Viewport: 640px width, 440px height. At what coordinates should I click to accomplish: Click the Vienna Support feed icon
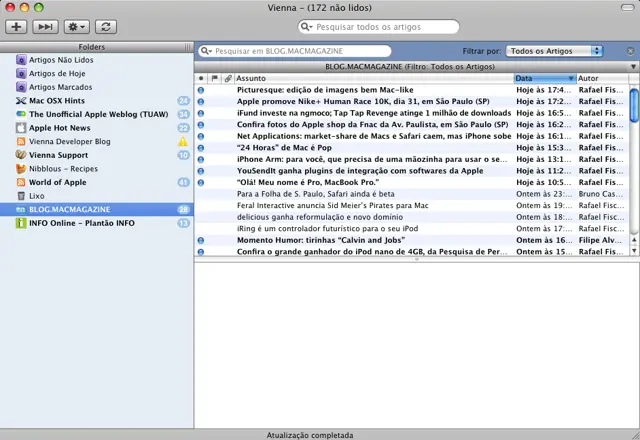click(21, 155)
